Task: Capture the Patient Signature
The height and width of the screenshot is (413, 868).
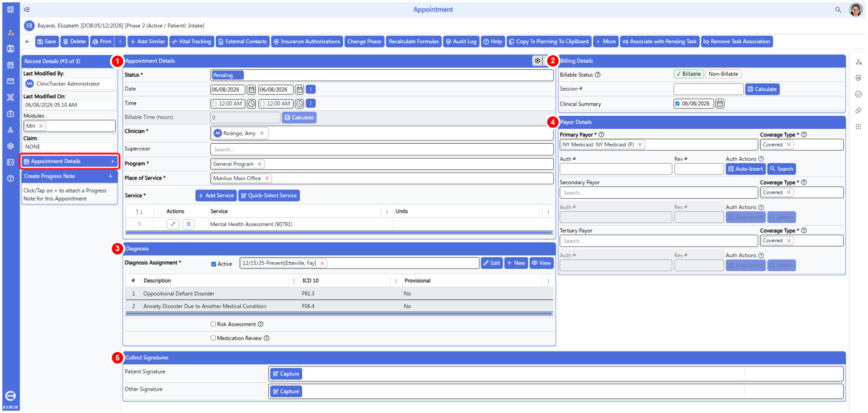Action: (x=286, y=374)
